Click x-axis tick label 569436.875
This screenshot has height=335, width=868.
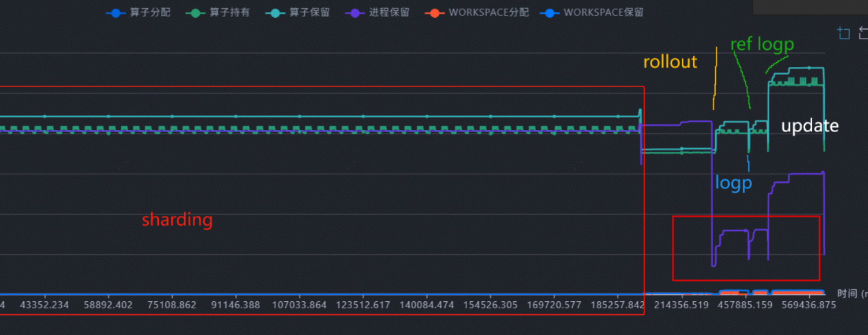809,305
